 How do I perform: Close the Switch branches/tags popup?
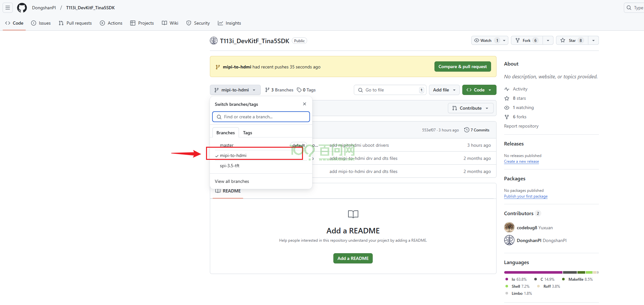click(304, 104)
